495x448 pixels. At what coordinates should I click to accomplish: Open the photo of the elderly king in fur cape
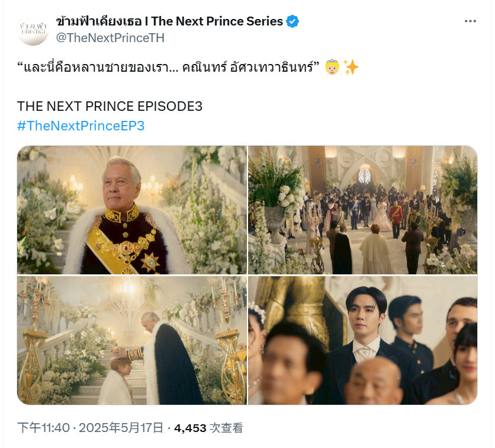pos(132,210)
